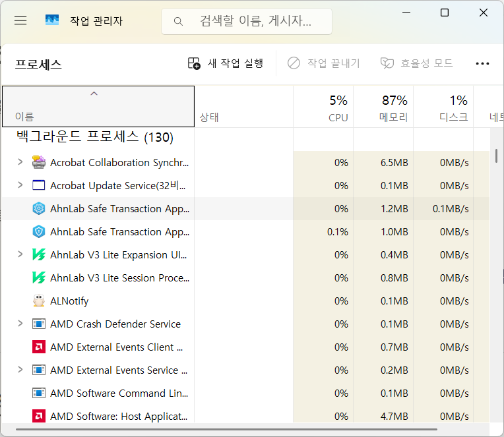Click Acrobat Update Service window icon
Screen dimensions: 504x437
[39, 185]
